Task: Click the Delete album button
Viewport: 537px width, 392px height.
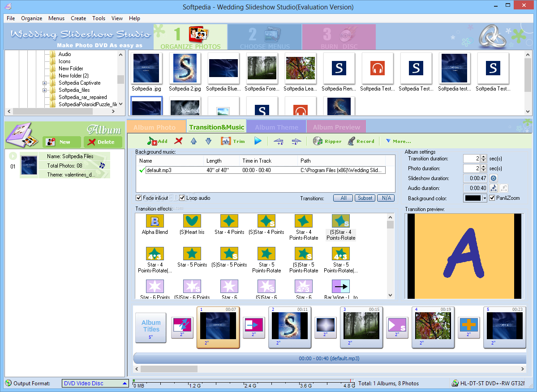Action: pyautogui.click(x=103, y=142)
